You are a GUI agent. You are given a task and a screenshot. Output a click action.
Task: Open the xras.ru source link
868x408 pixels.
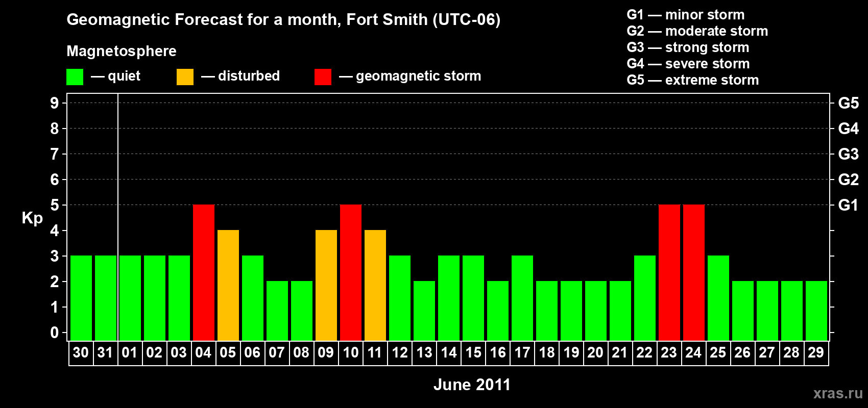838,393
